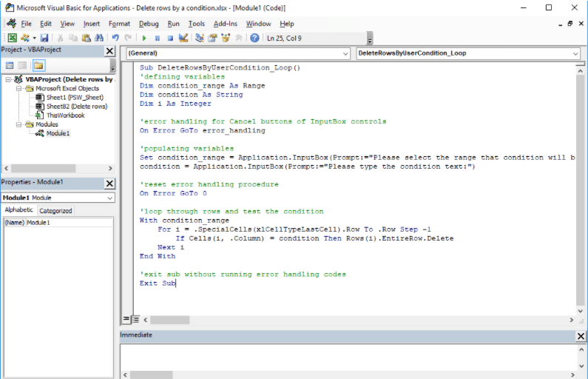Viewport: 588px width, 379px height.
Task: Toggle Folders view in Project panel
Action: point(38,66)
